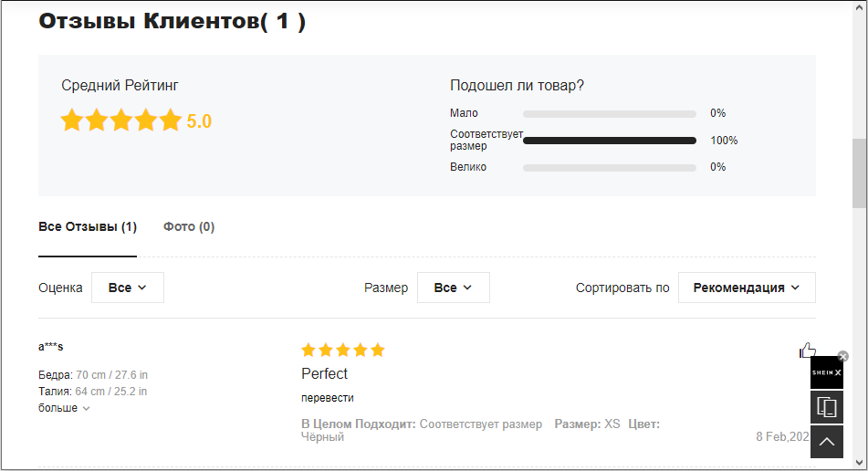The width and height of the screenshot is (868, 471).
Task: Close the SHEIN X floating widget
Action: pos(843,356)
